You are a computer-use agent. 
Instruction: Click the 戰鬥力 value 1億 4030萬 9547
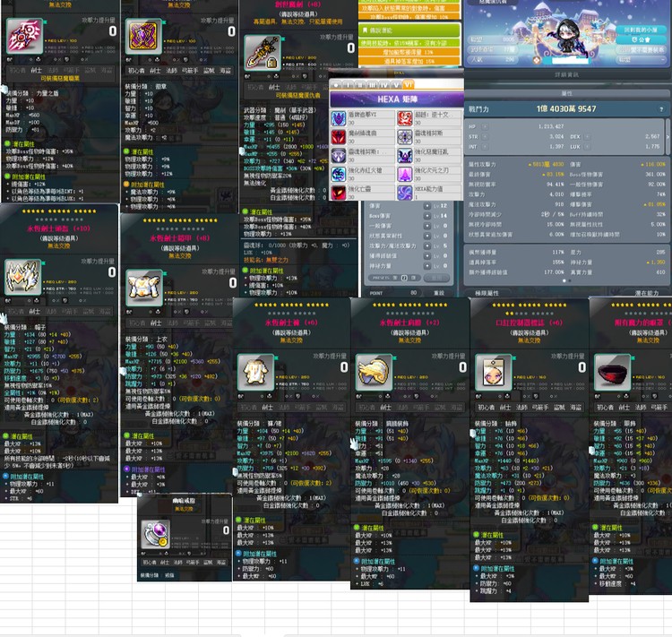566,109
